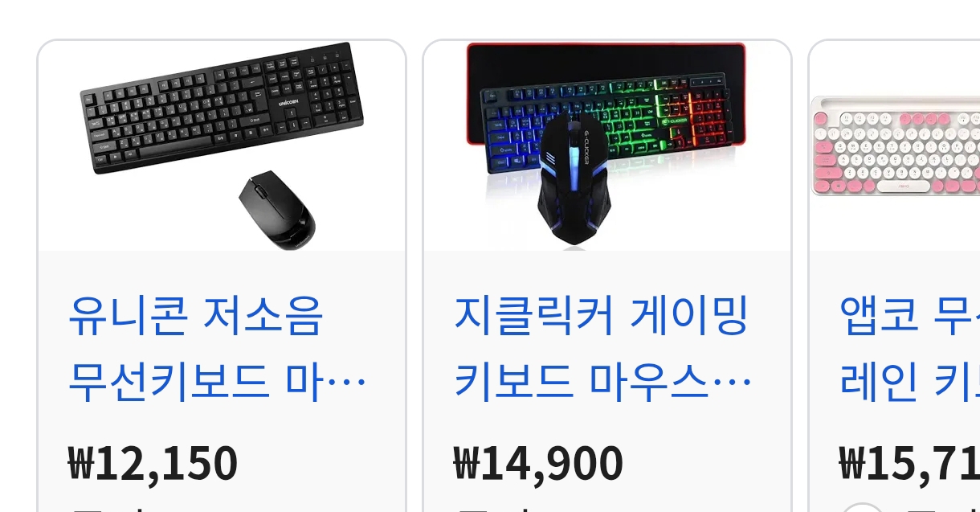Open the pink and white retro keyboard image
This screenshot has height=512, width=980.
coord(895,145)
